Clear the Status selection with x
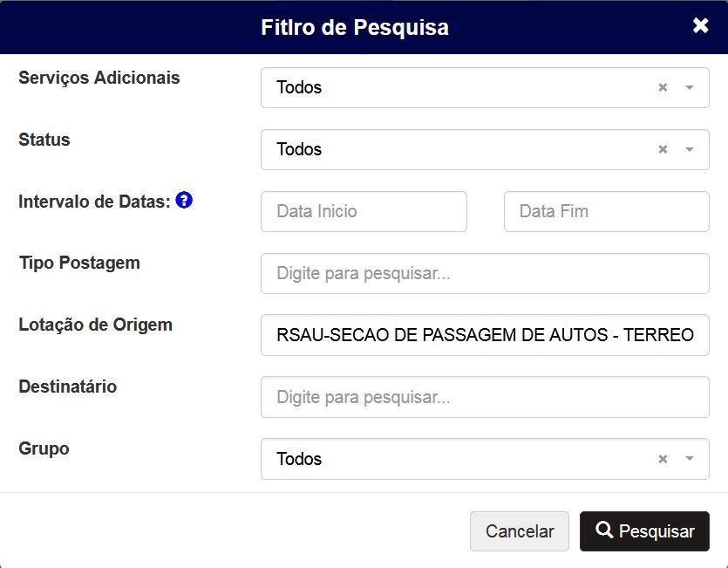 tap(663, 149)
